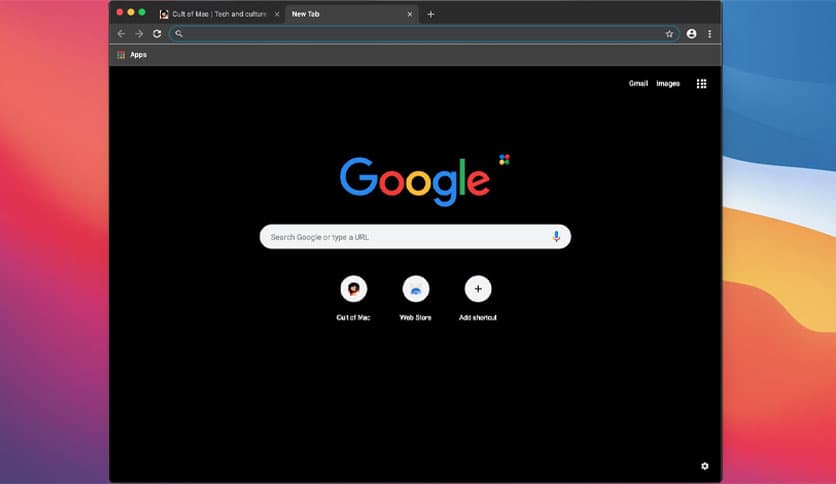Open the Web Store shortcut tile
This screenshot has width=836, height=484.
pos(416,298)
